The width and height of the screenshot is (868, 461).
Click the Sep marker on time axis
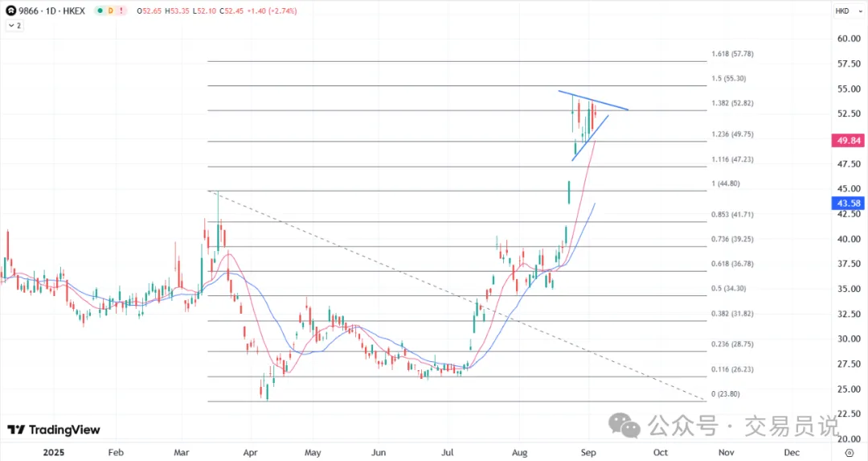pyautogui.click(x=589, y=453)
